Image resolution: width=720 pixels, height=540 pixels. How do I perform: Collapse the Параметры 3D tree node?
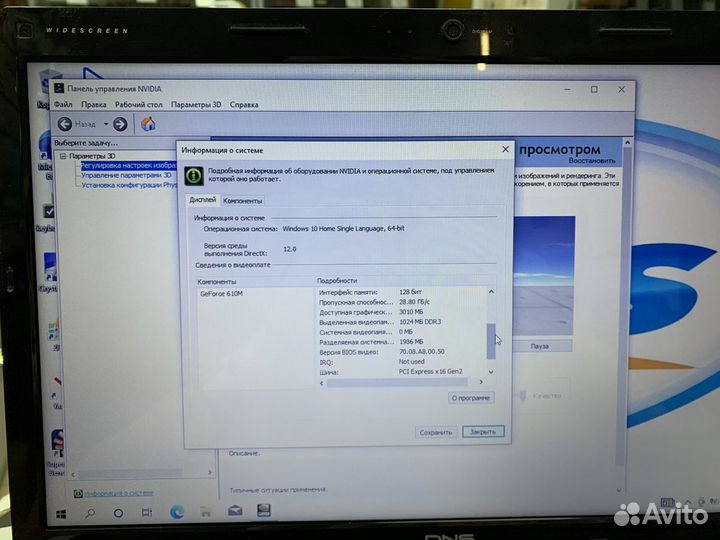(63, 156)
